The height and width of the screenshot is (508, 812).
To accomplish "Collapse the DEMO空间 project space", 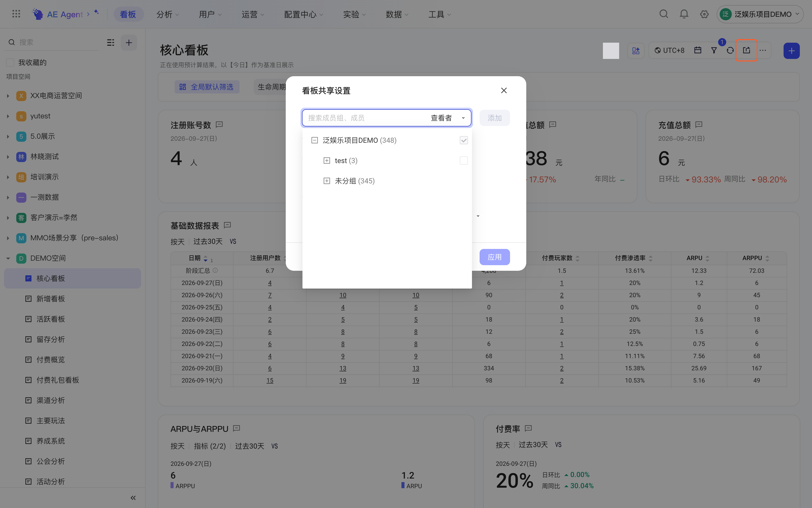I will pyautogui.click(x=8, y=258).
